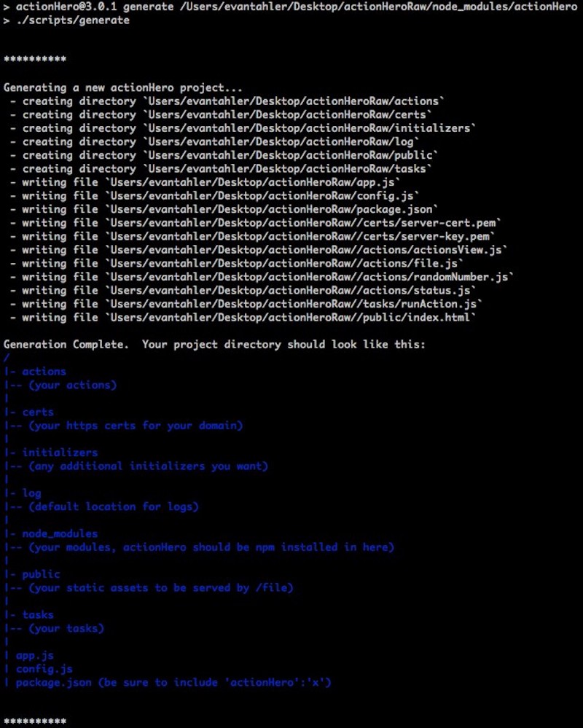Image resolution: width=583 pixels, height=728 pixels.
Task: Select the line 'Generating a new actionHero project...'
Action: [x=123, y=87]
